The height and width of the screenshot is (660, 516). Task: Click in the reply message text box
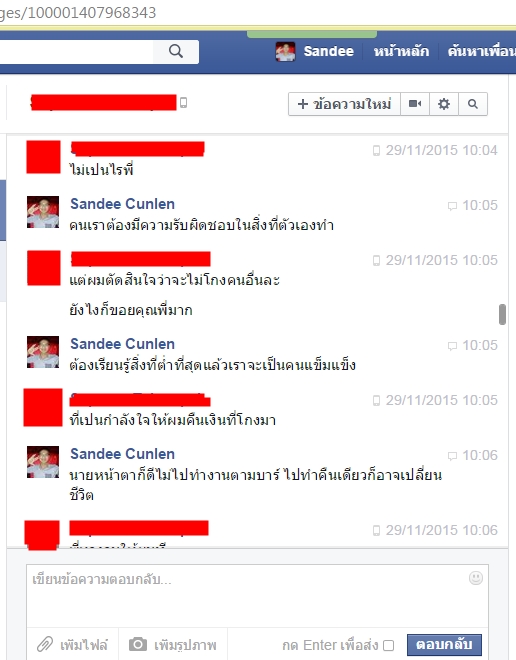click(x=257, y=596)
